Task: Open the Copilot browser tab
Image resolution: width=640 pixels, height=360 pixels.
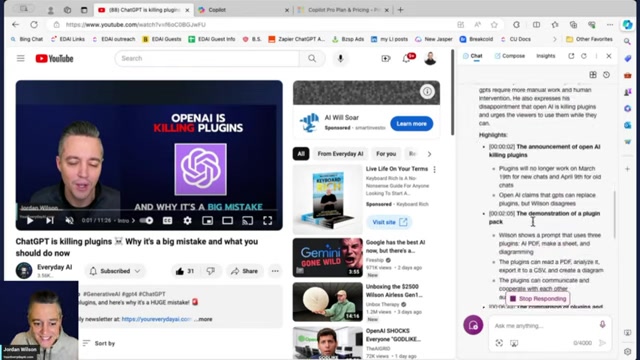Action: point(243,10)
